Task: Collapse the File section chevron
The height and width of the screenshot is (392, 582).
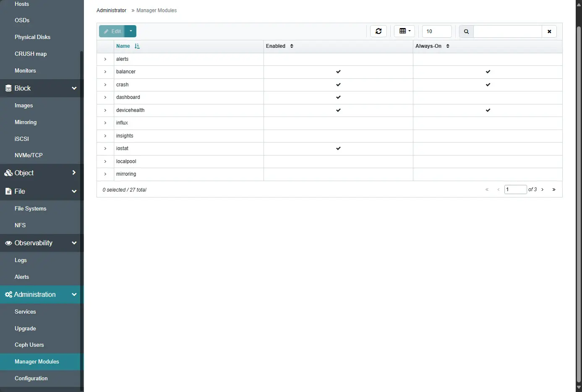Action: click(x=74, y=191)
